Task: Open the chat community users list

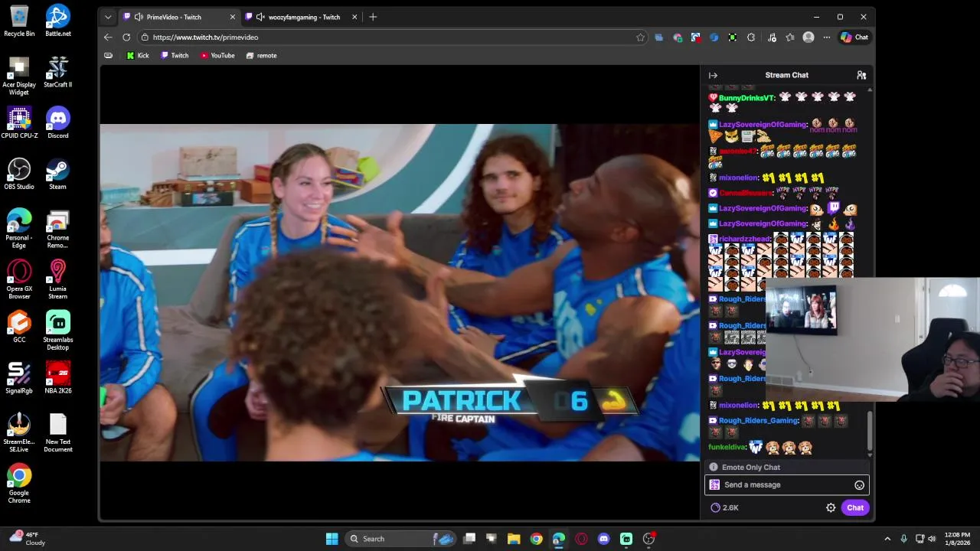Action: pos(861,75)
